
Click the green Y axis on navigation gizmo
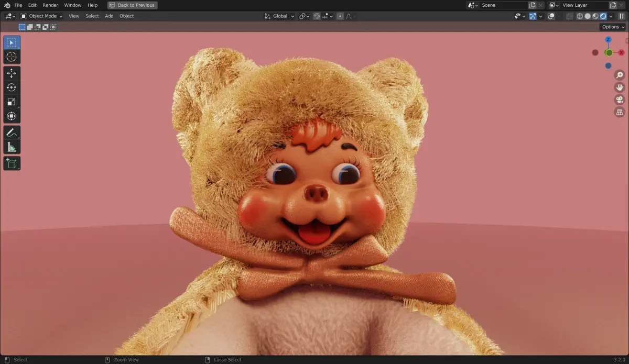[x=609, y=52]
